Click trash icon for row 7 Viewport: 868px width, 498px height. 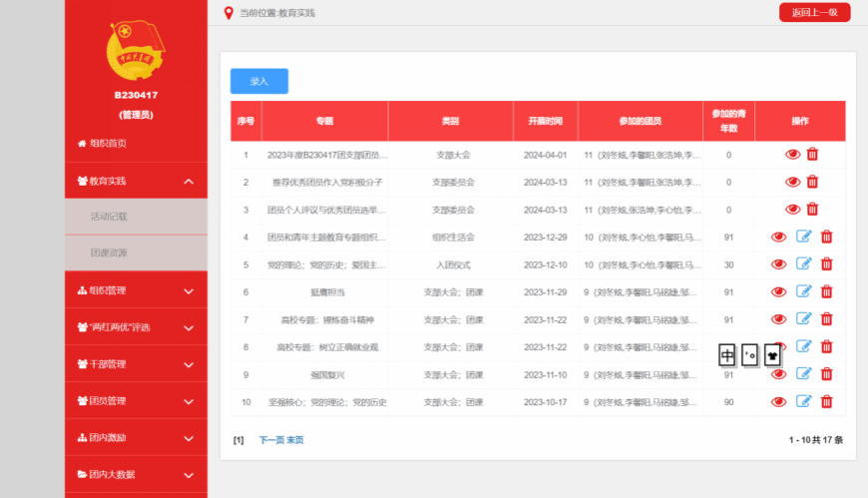(x=826, y=319)
